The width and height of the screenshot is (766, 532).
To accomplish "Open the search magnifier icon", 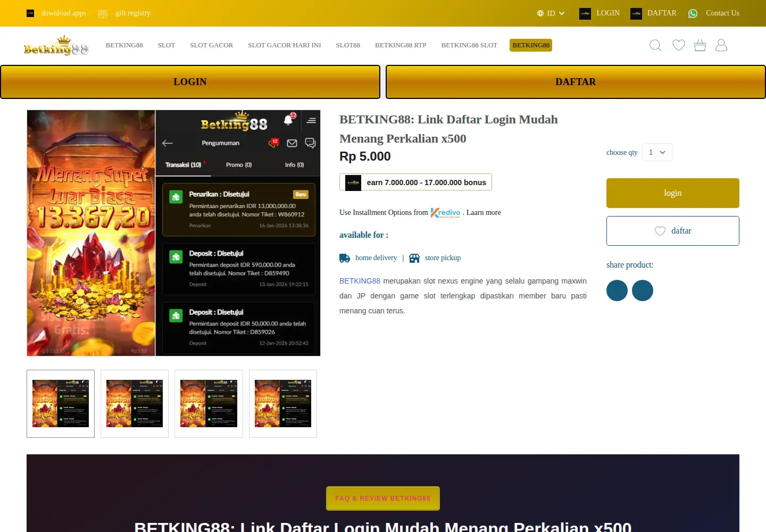I will tap(655, 45).
